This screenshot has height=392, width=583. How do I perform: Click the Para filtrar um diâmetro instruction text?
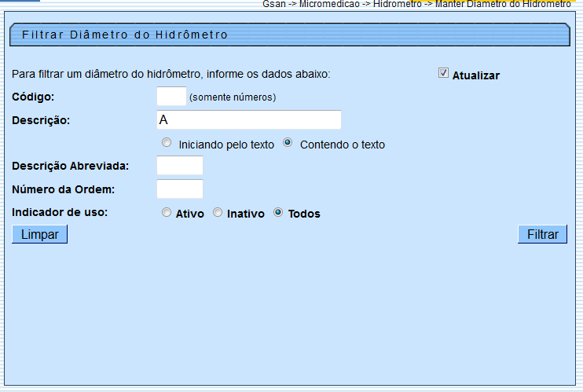point(170,75)
